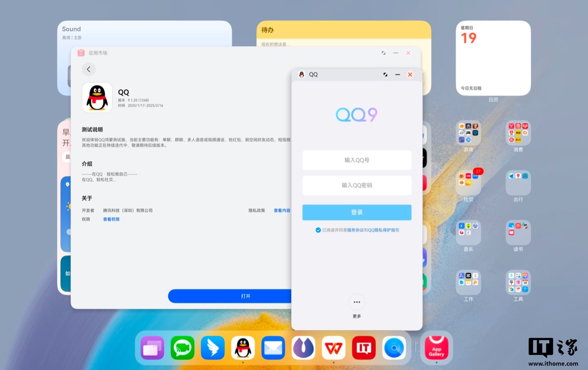The image size is (588, 370).
Task: Open the QQ隐私保护指引 link
Action: point(384,230)
